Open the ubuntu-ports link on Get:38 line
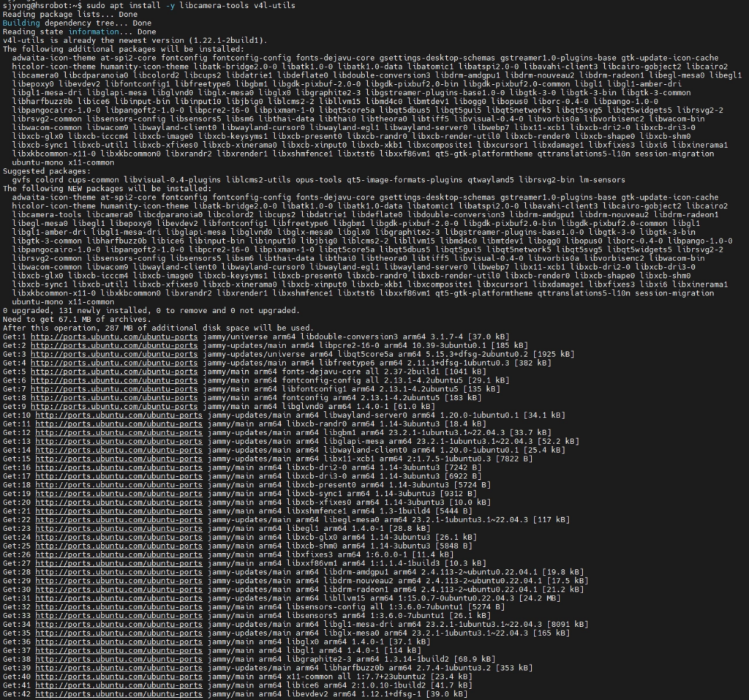This screenshot has height=700, width=749. (119, 659)
